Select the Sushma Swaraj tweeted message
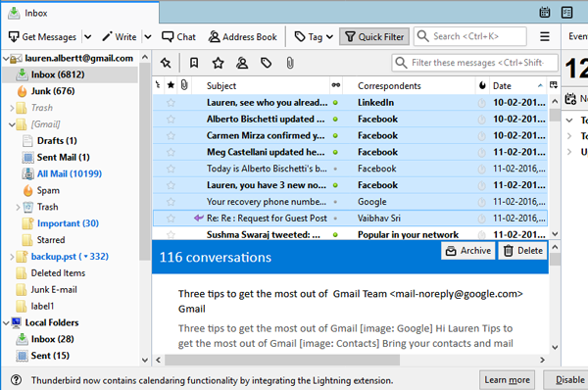This screenshot has height=390, width=588. [x=350, y=234]
